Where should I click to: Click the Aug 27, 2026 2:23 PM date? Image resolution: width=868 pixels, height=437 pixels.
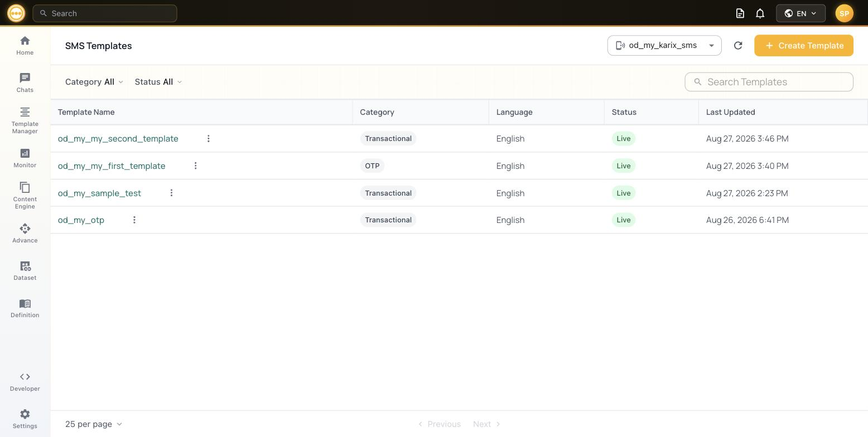(747, 193)
